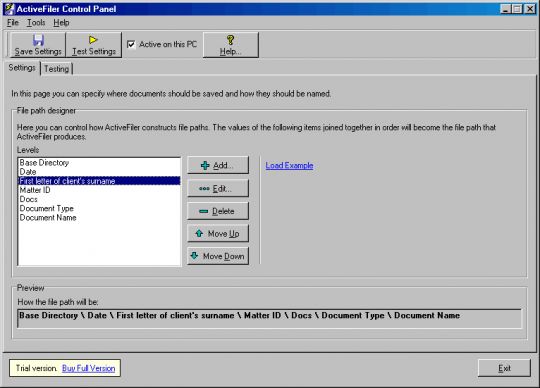Select First letter of client's surname level
This screenshot has width=540, height=388.
[x=99, y=181]
